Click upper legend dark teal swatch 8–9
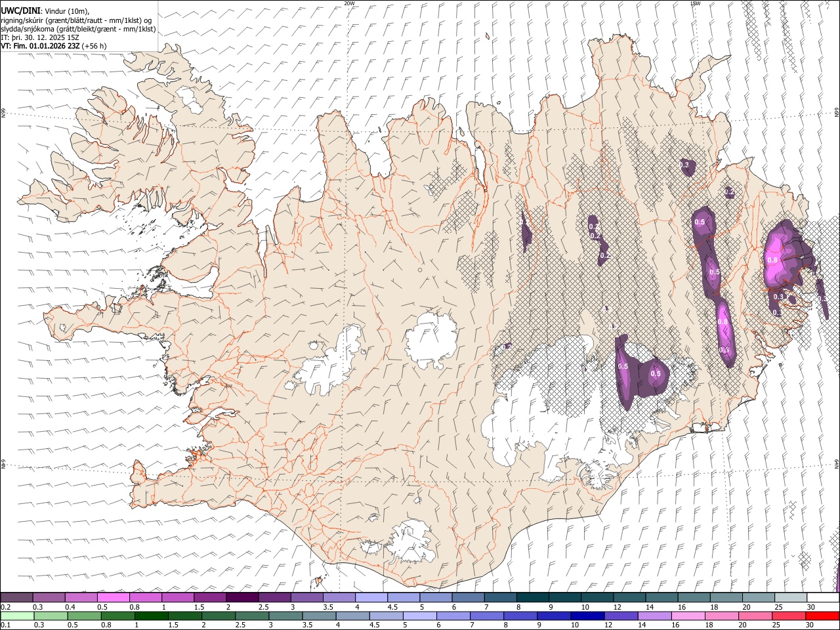The height and width of the screenshot is (630, 840). (x=533, y=597)
